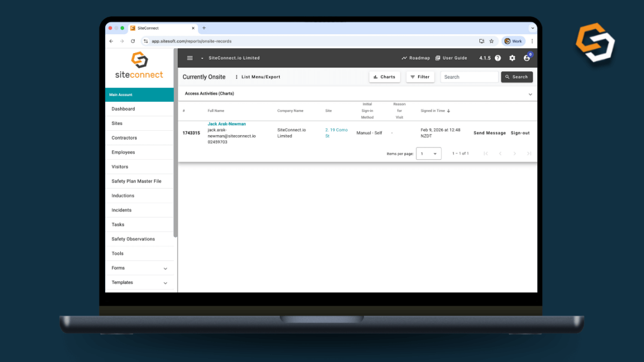Open the List Menu/Export options
The width and height of the screenshot is (644, 362).
(x=258, y=77)
